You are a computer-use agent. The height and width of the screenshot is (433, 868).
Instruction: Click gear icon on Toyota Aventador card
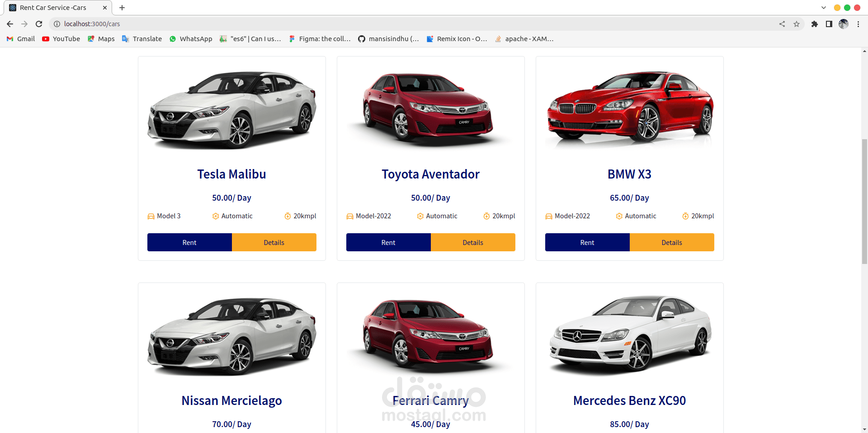pyautogui.click(x=420, y=216)
